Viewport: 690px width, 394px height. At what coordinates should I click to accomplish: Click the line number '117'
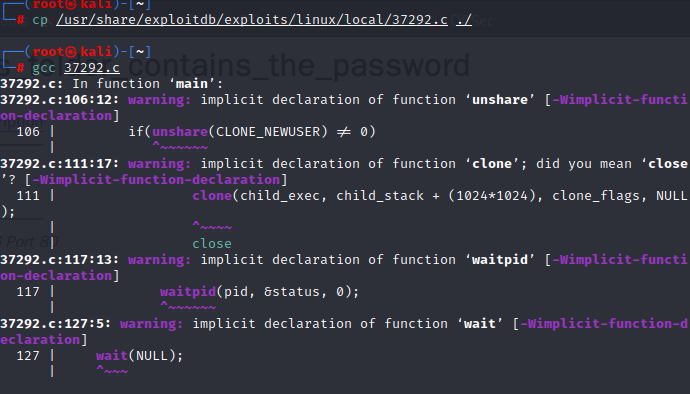(28, 292)
